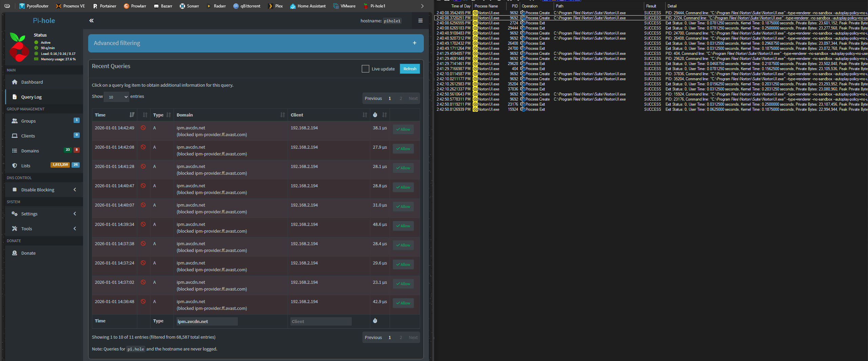
Task: Allow the 14:42:49 blocked query
Action: [403, 129]
